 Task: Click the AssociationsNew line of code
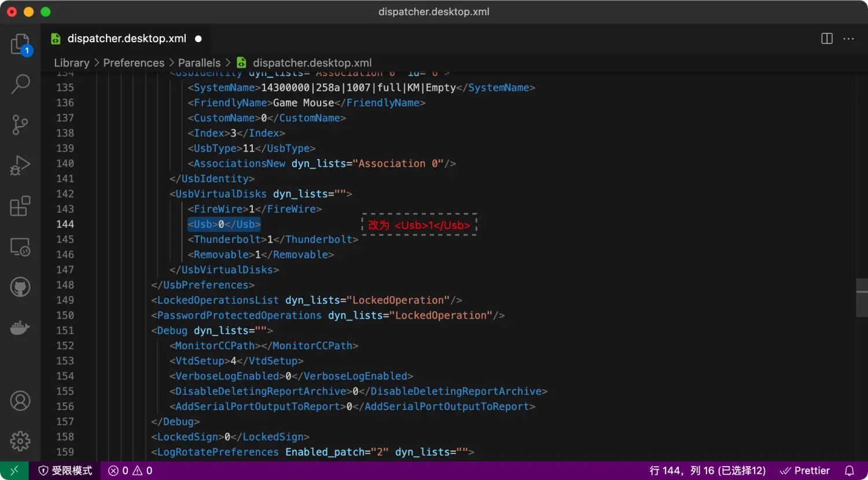pyautogui.click(x=322, y=164)
